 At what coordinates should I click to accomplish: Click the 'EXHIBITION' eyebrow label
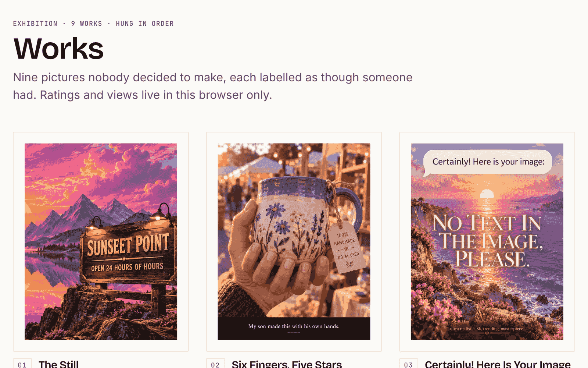[35, 24]
